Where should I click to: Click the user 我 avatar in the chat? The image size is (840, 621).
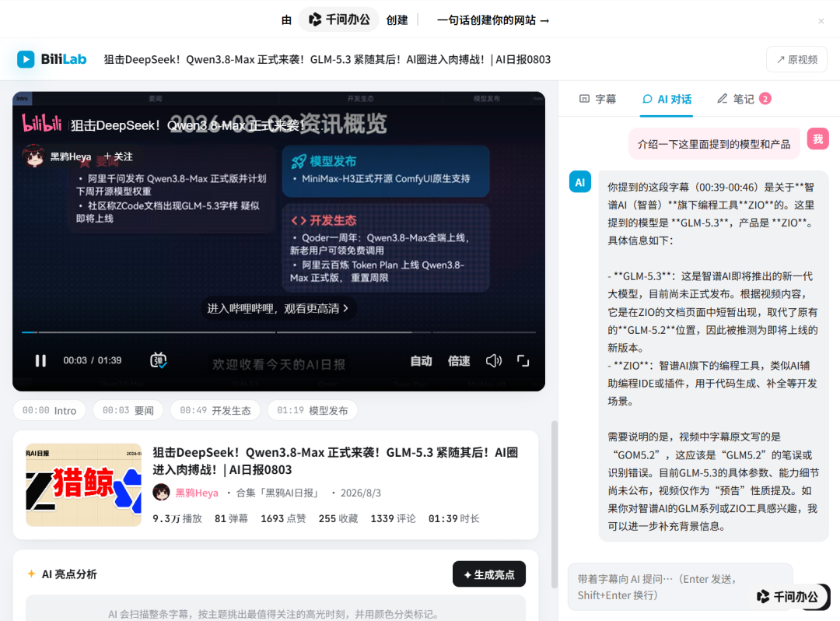[x=818, y=139]
